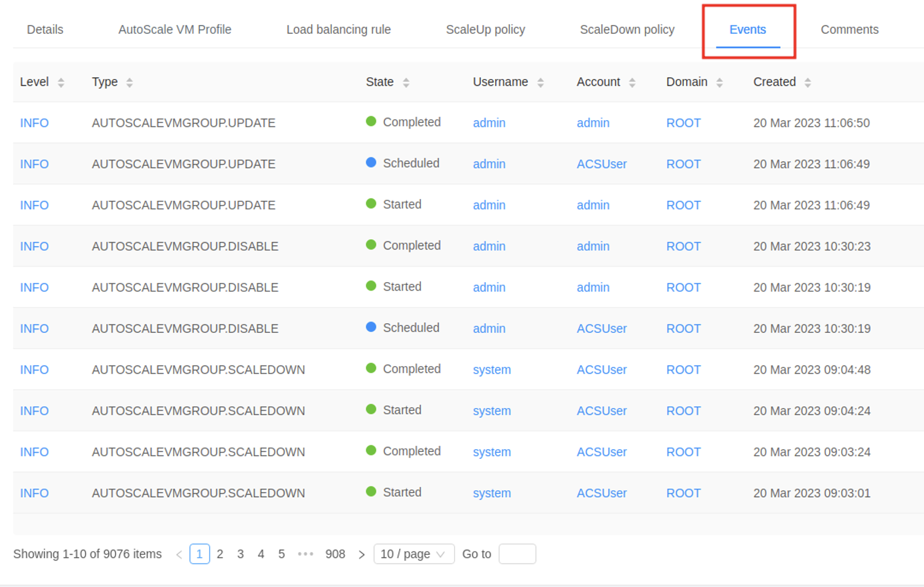Go to page 3
Viewport: 924px width, 587px height.
241,554
